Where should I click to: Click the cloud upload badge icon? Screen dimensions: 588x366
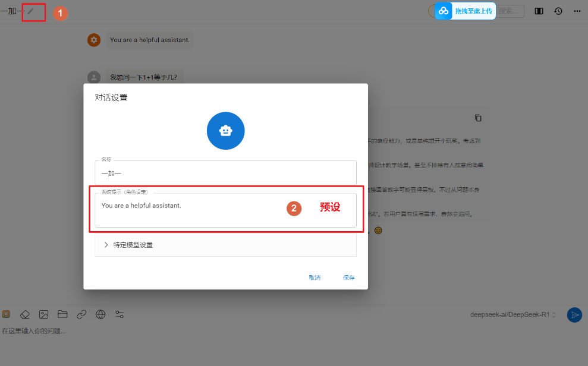pyautogui.click(x=444, y=11)
